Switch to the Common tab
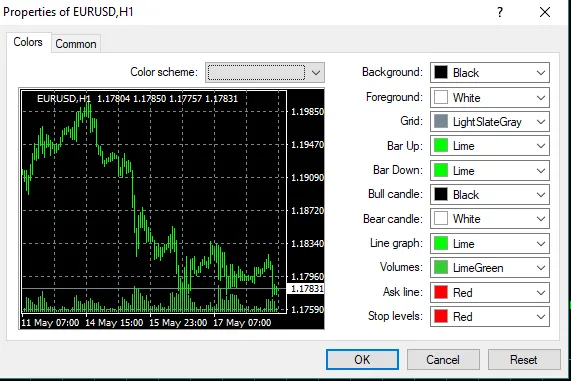The image size is (571, 381). [76, 44]
